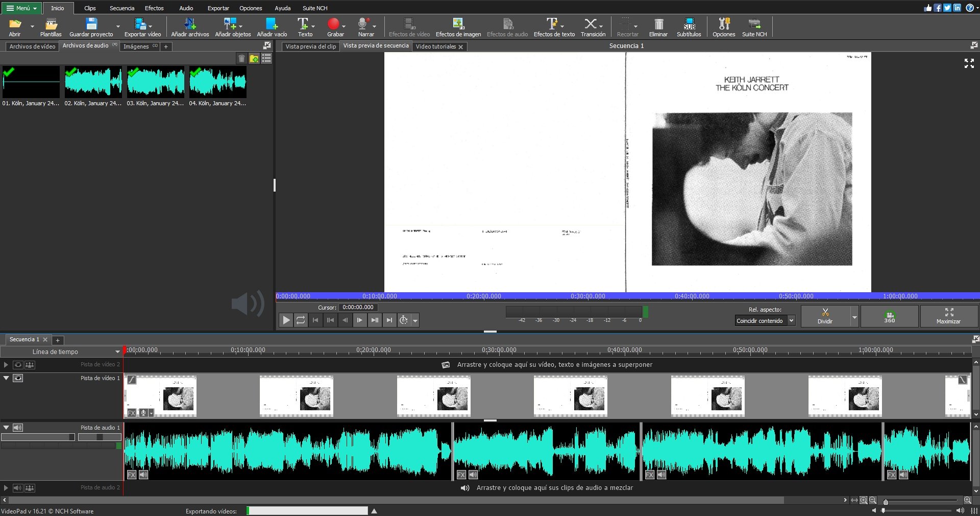The image size is (980, 516).
Task: Toggle loop playback
Action: (x=301, y=320)
